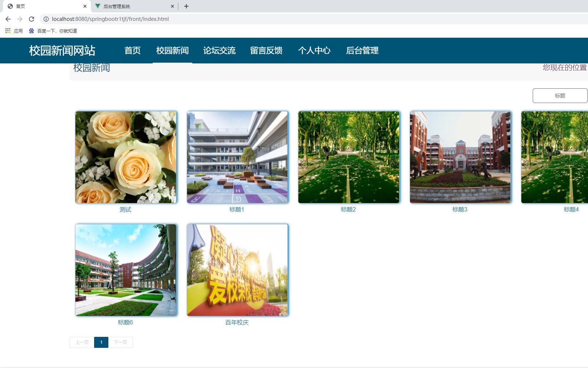Open the curved building thumbnail for 标题6

pyautogui.click(x=126, y=270)
